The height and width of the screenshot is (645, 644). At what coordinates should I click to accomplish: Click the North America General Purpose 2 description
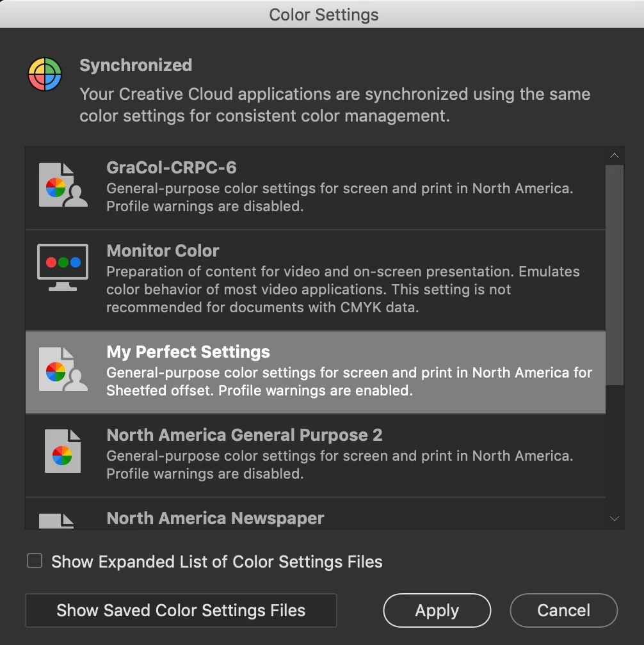coord(340,465)
